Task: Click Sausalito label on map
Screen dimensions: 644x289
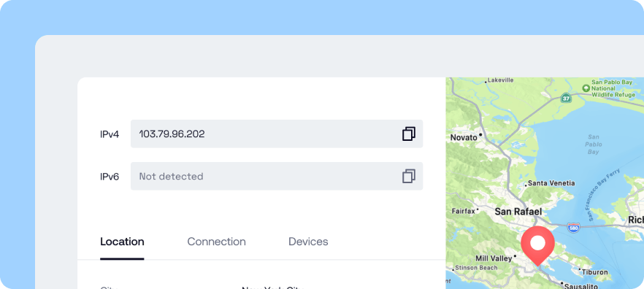Action: coord(582,286)
